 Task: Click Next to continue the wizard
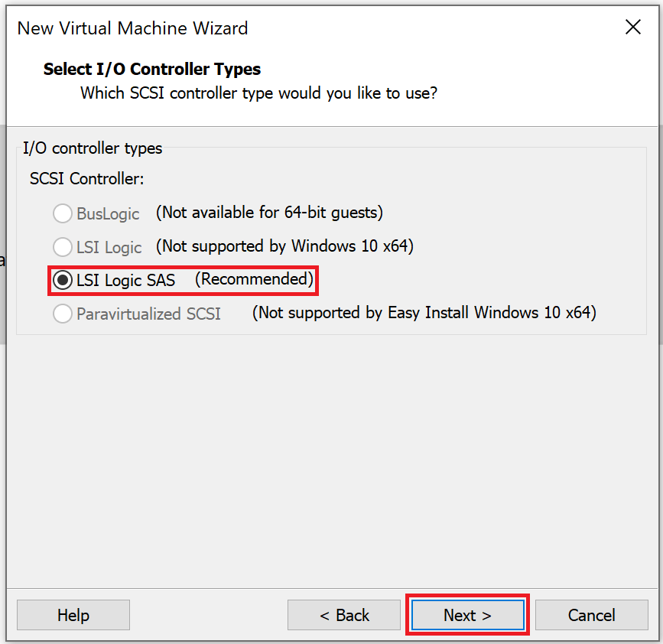click(x=467, y=615)
